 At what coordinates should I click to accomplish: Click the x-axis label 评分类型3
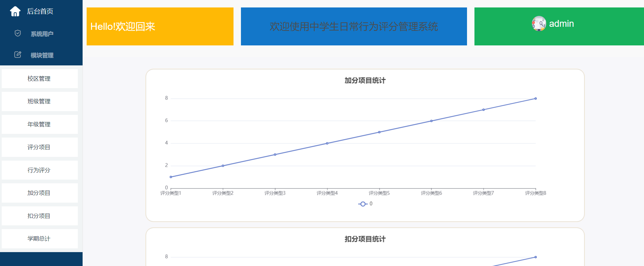click(x=275, y=193)
